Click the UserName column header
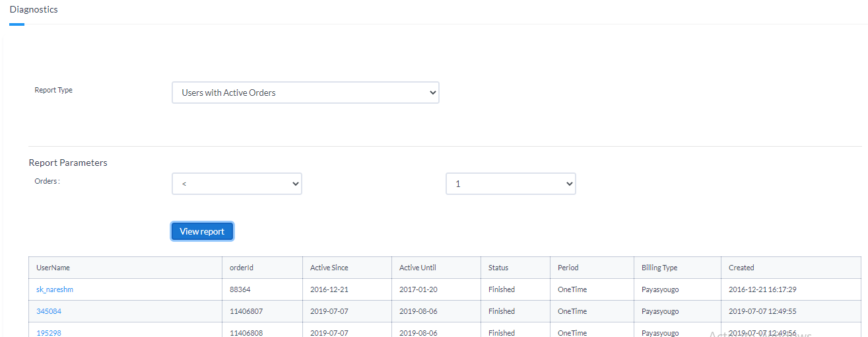 pyautogui.click(x=53, y=268)
